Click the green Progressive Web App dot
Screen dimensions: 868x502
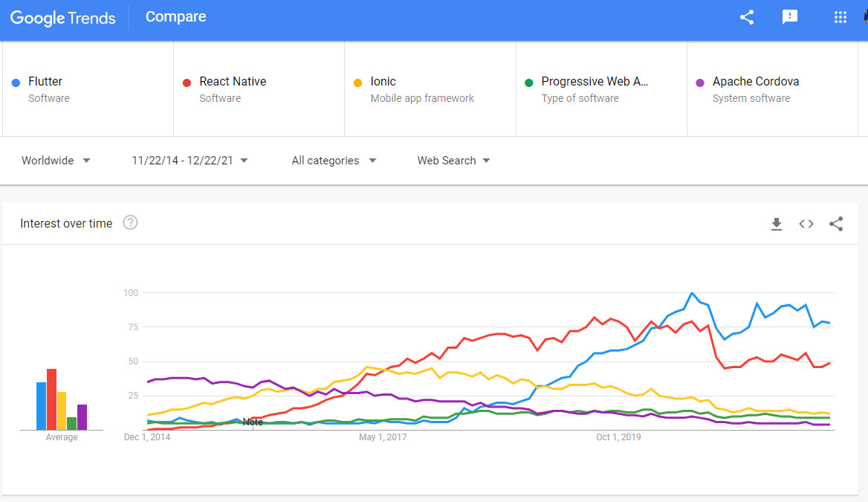point(529,83)
